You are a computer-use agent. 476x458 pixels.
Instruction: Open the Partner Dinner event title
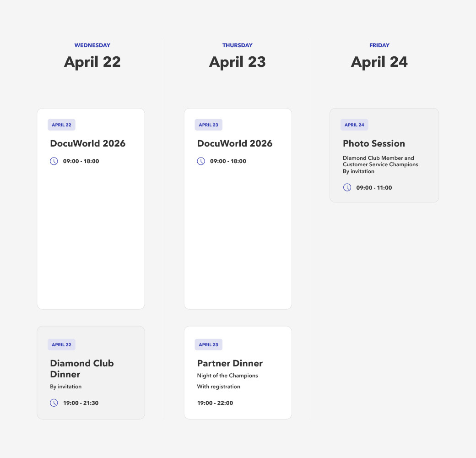coord(230,363)
